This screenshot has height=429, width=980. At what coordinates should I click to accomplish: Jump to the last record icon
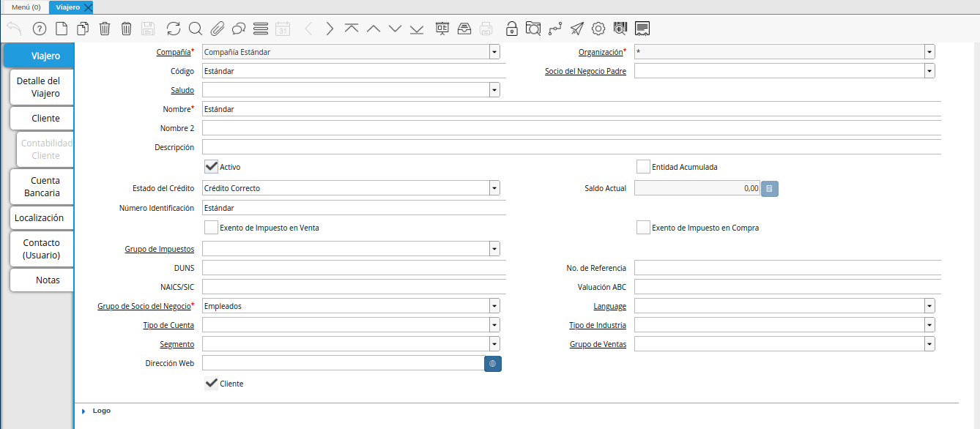point(417,29)
